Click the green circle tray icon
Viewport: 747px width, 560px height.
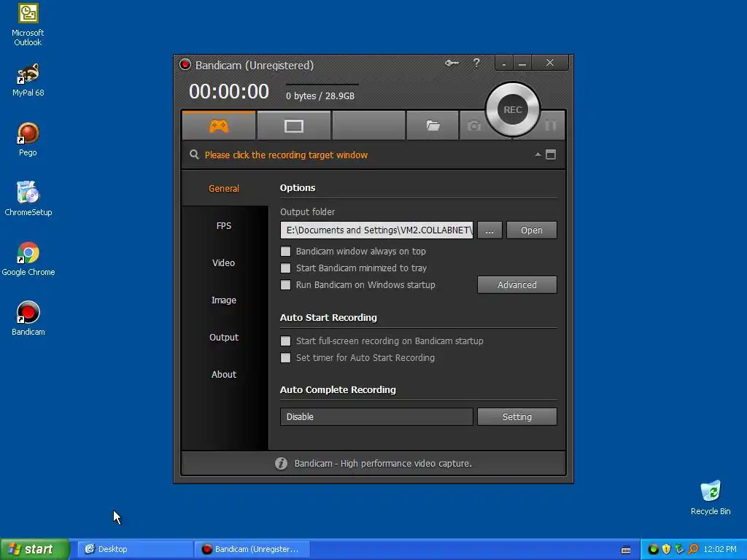[x=653, y=549]
